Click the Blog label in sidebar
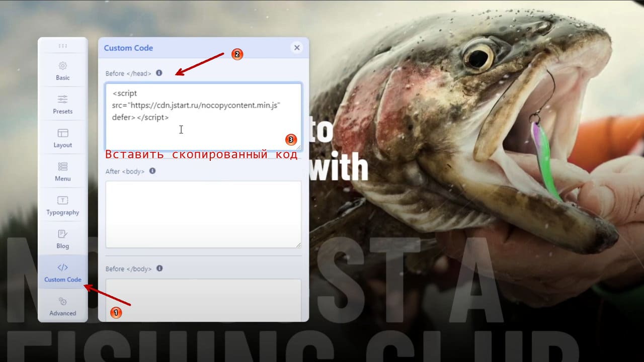 (x=63, y=246)
